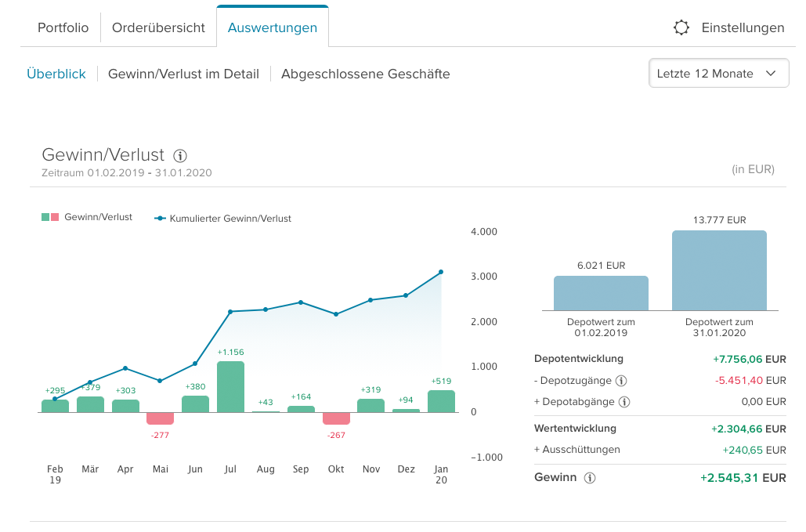The height and width of the screenshot is (532, 806).
Task: Show info icon next to Gewinn total
Action: pos(590,478)
